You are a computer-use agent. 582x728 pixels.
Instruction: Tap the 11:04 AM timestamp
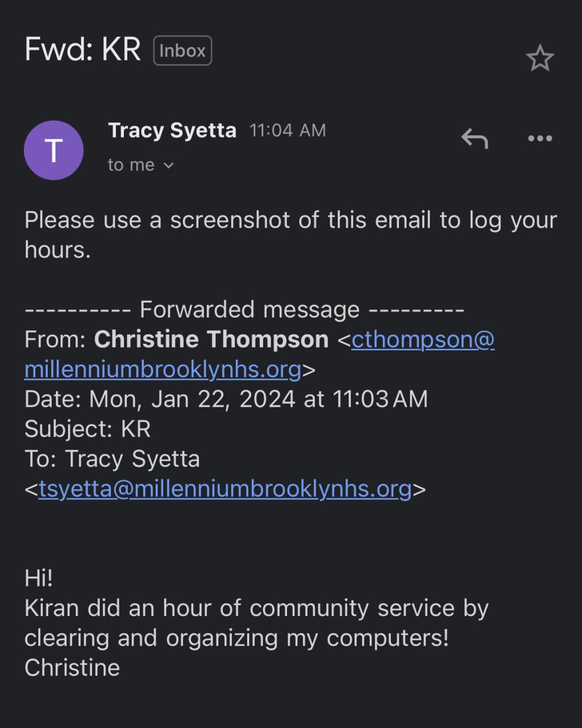click(288, 130)
